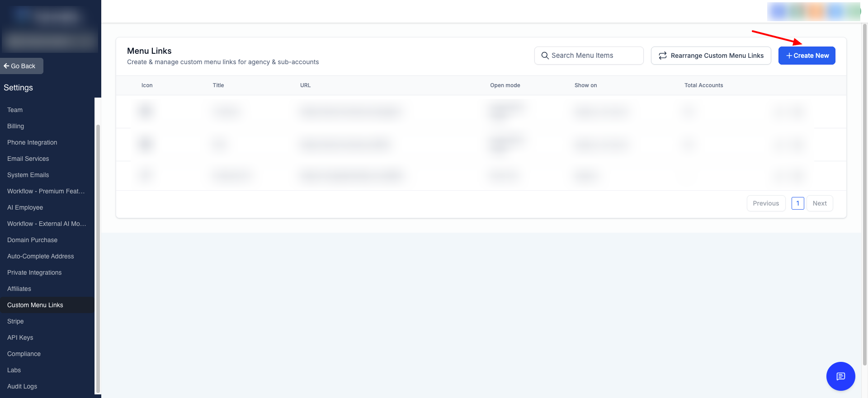This screenshot has height=398, width=868.
Task: Click the plus icon on Create New
Action: point(789,56)
